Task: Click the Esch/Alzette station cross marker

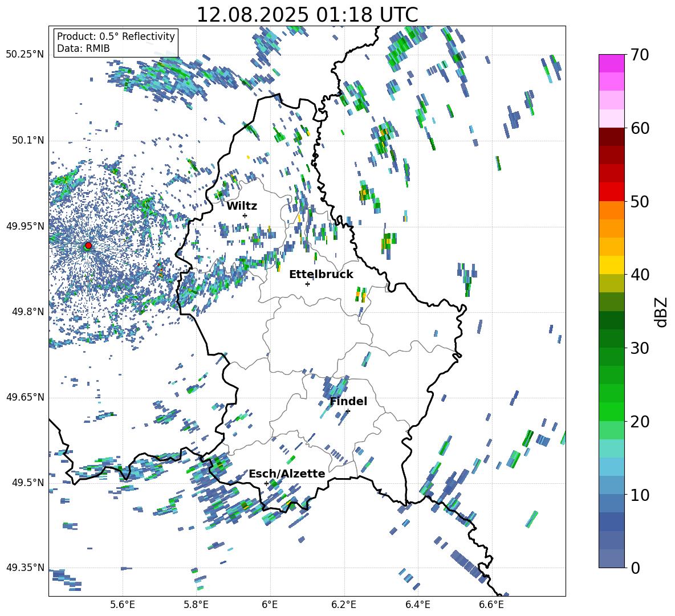Action: (266, 483)
